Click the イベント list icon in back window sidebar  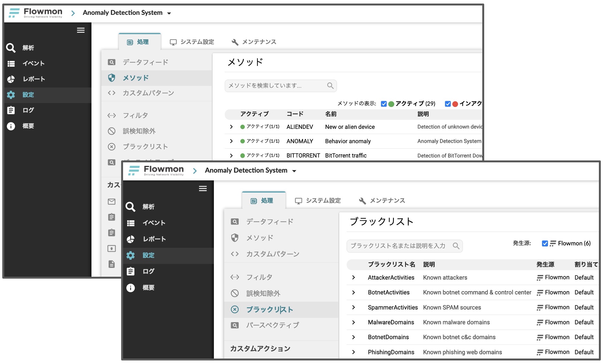(11, 63)
